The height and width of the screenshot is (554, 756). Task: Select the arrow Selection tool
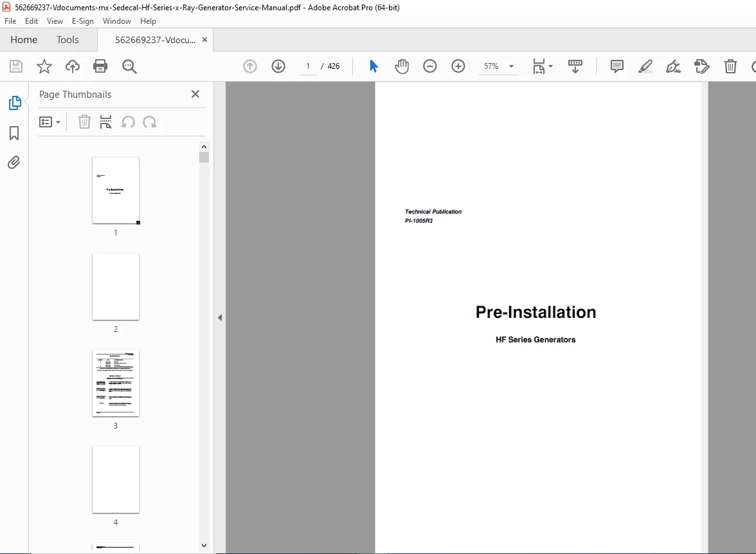tap(373, 66)
